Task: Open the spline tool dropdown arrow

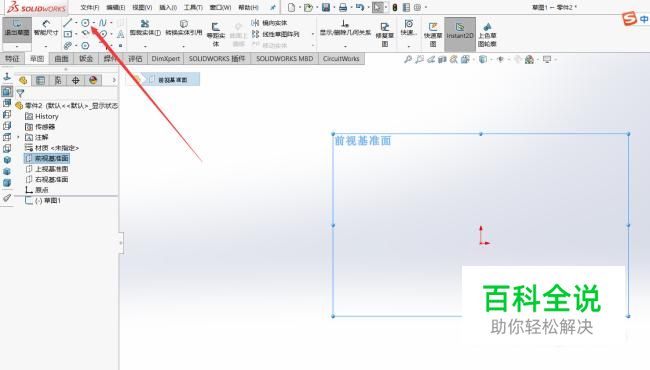Action: [x=111, y=23]
